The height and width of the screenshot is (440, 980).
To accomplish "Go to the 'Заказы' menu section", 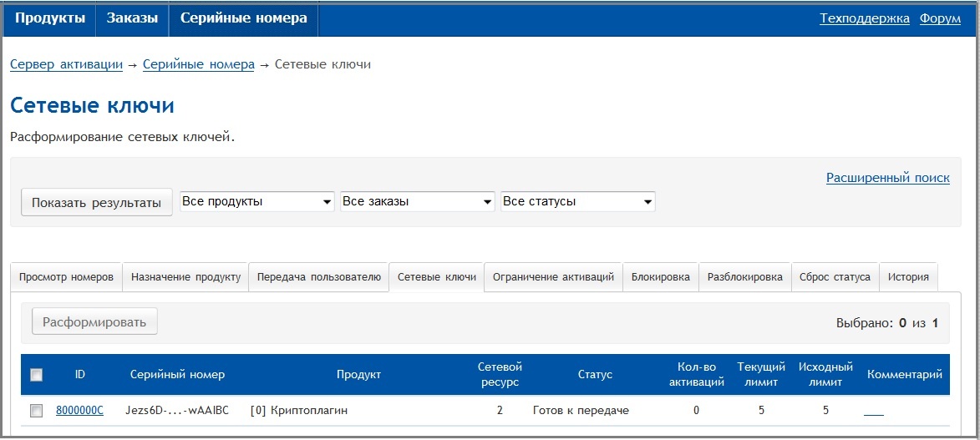I will point(132,18).
